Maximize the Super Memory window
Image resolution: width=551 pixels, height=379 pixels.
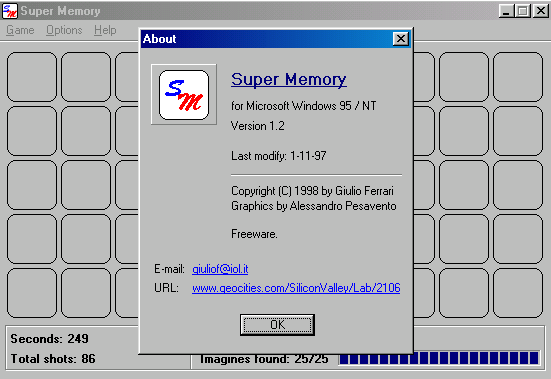pyautogui.click(x=523, y=11)
